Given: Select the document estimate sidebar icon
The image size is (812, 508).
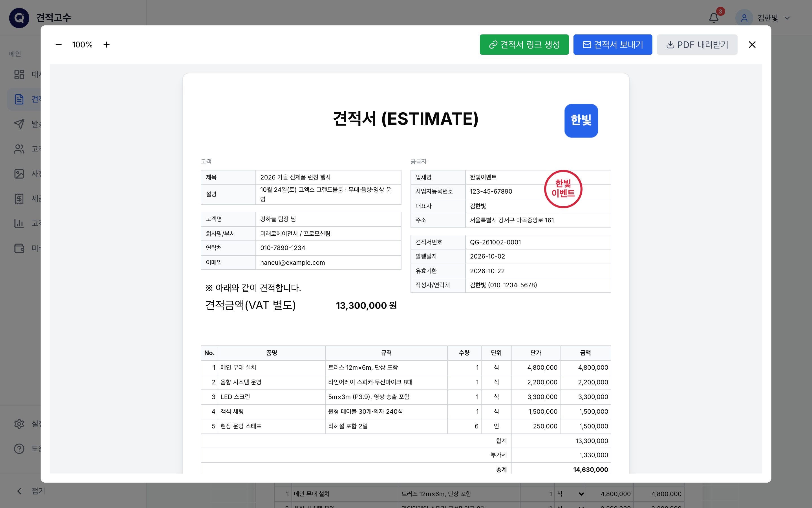Looking at the screenshot, I should point(19,99).
